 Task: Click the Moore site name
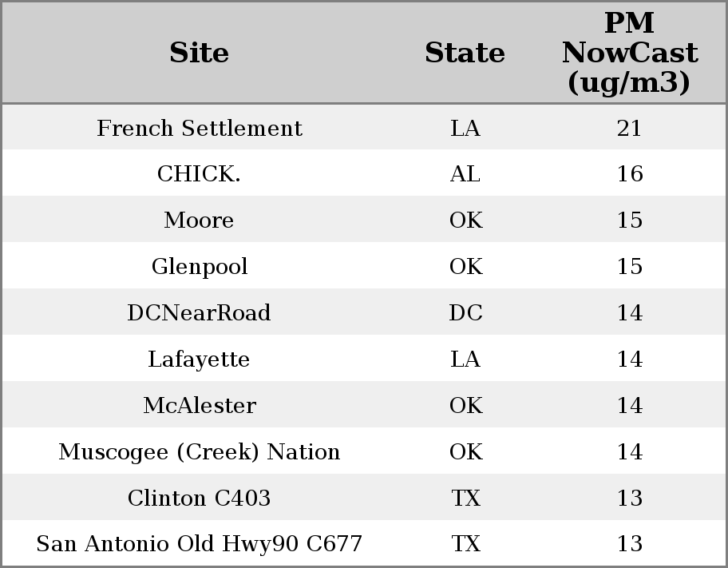(x=199, y=220)
